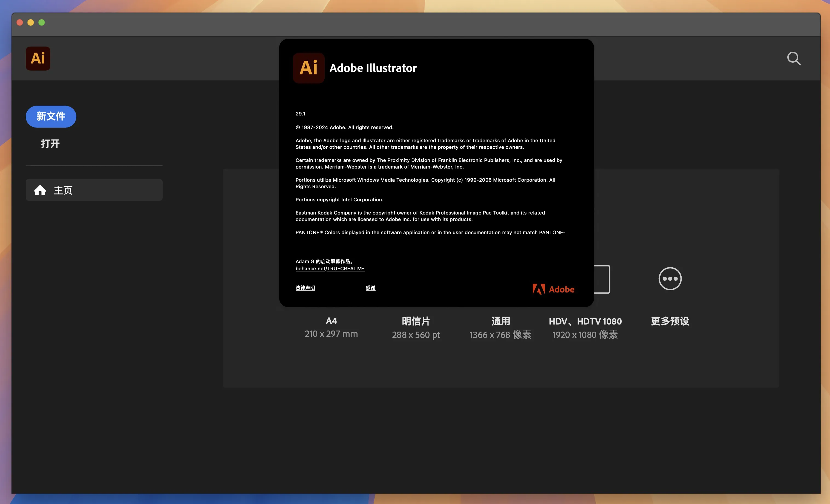Click the Portions copyright Intel Corporation line
The width and height of the screenshot is (830, 504).
339,200
